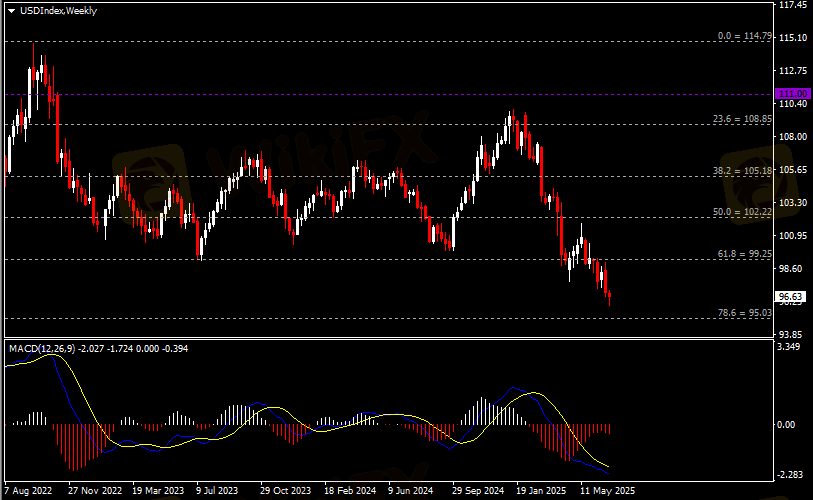Click the 103.30 price scale value
Image resolution: width=813 pixels, height=500 pixels.
tap(793, 202)
